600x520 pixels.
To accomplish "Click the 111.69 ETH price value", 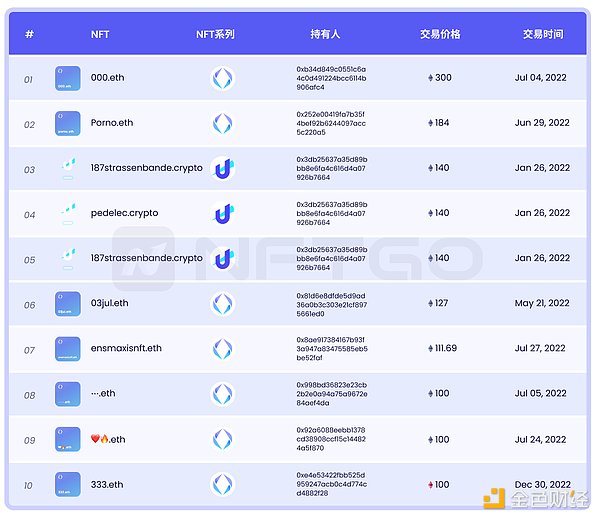I will point(445,349).
